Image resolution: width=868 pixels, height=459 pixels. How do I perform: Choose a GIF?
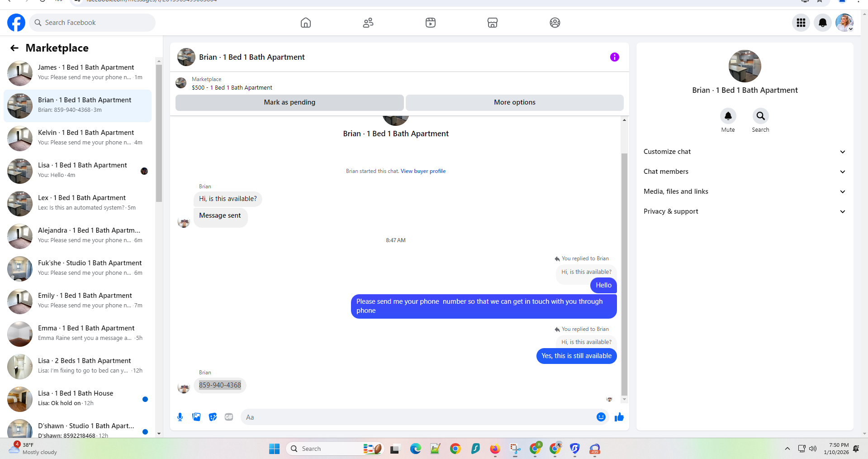point(229,417)
